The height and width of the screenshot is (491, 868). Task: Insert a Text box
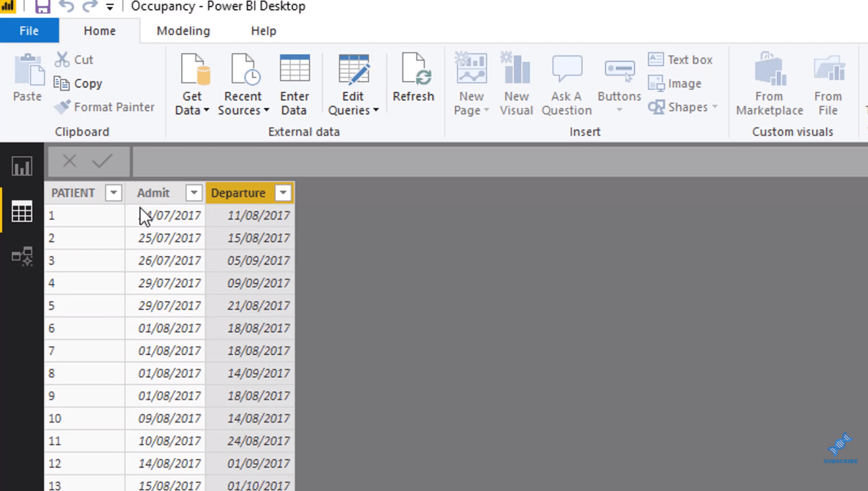coord(681,60)
